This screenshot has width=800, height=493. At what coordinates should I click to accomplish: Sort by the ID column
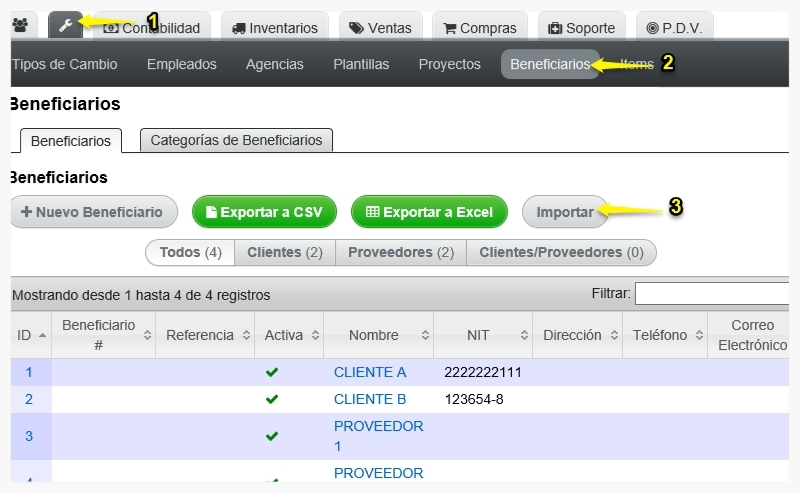[31, 335]
